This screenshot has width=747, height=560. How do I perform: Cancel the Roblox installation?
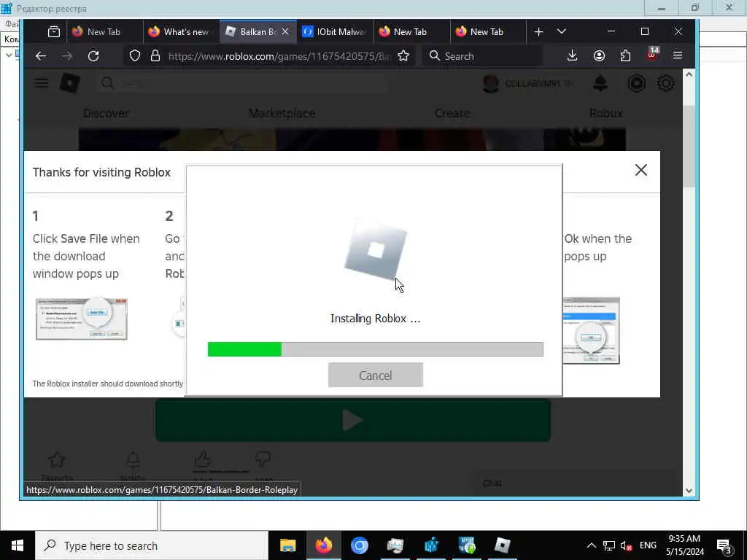[376, 376]
